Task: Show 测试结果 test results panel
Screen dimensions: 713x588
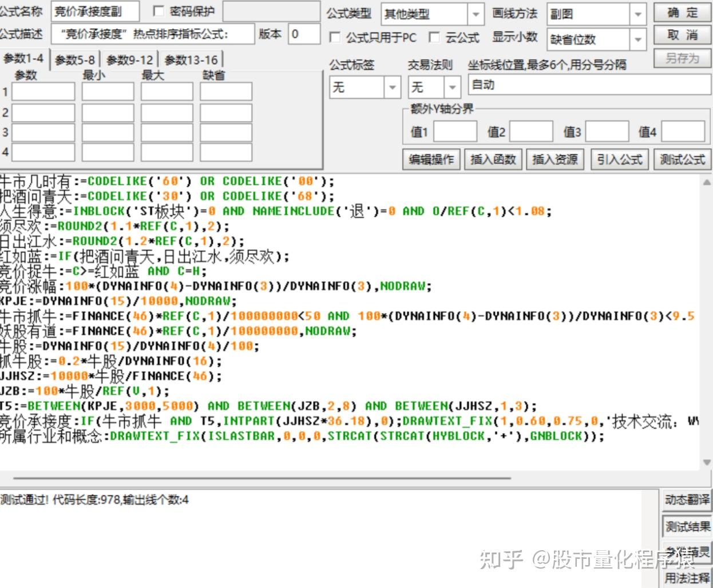Action: (x=687, y=526)
